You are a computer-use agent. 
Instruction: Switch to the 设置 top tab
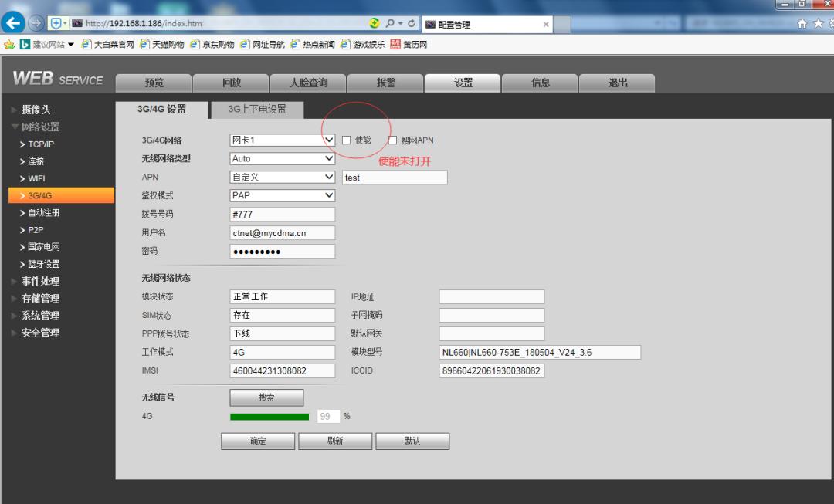(463, 83)
